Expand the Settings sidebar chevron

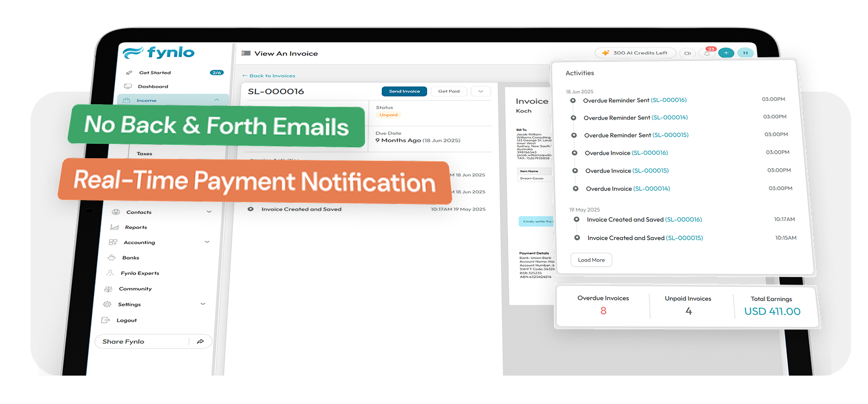203,304
